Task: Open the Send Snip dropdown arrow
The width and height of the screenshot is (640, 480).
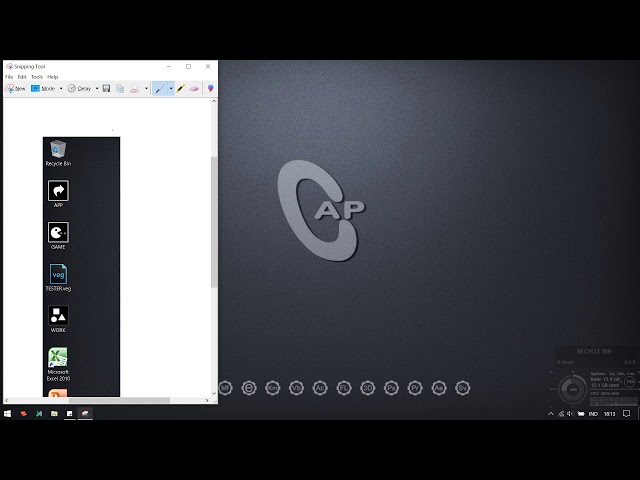Action: [146, 89]
